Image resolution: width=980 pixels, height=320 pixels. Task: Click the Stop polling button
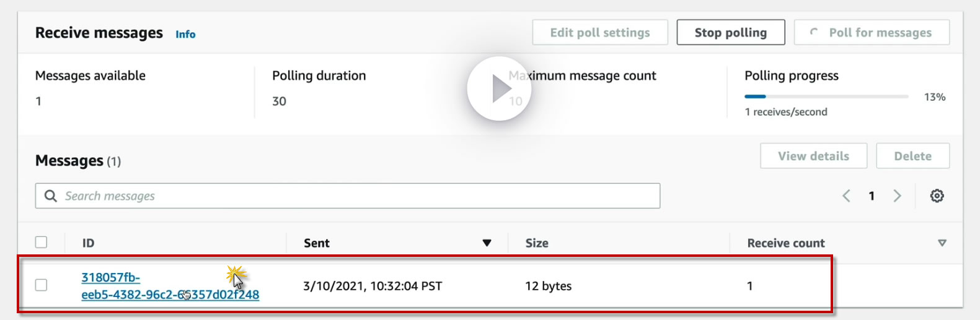(730, 33)
